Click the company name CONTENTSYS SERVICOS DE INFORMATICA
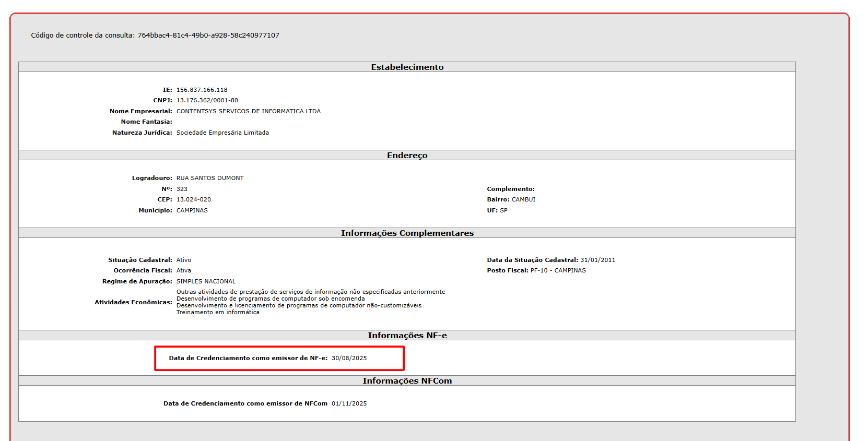Screen dimensions: 868x441 click(x=248, y=111)
